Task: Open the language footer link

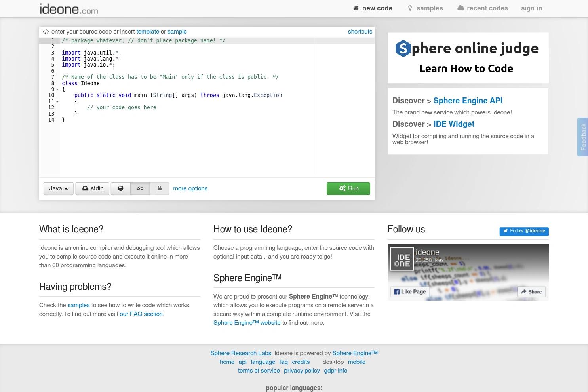Action: point(263,362)
